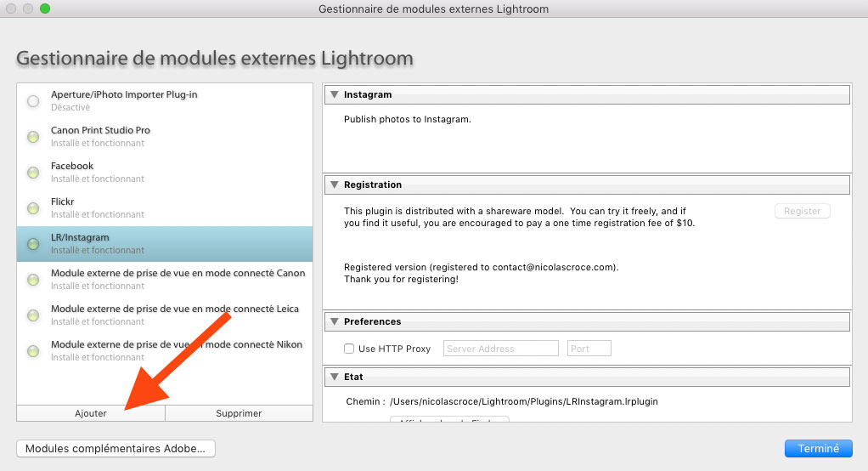Screen dimensions: 868x471
Task: Click the Ajouter button
Action: tap(91, 413)
